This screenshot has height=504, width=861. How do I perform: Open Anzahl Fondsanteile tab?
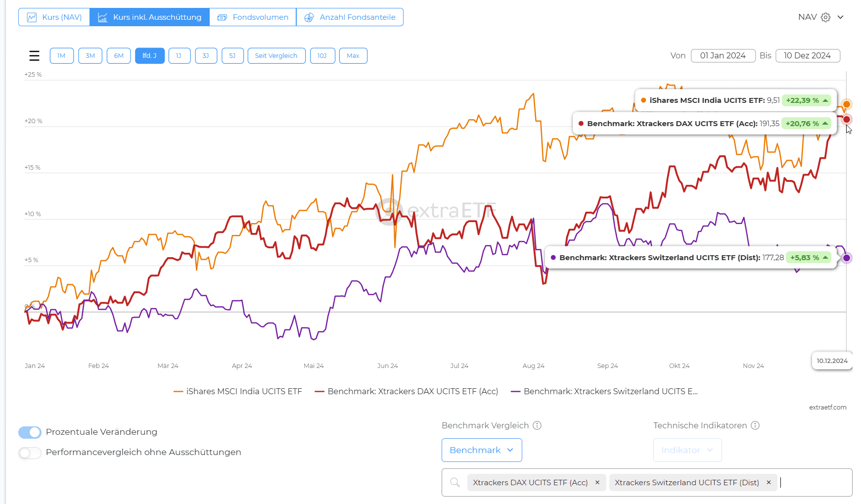(350, 17)
